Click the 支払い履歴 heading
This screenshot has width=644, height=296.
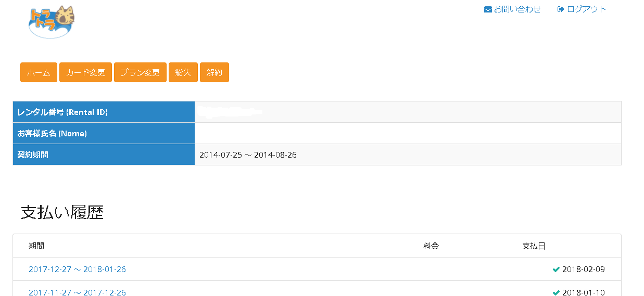(x=62, y=212)
